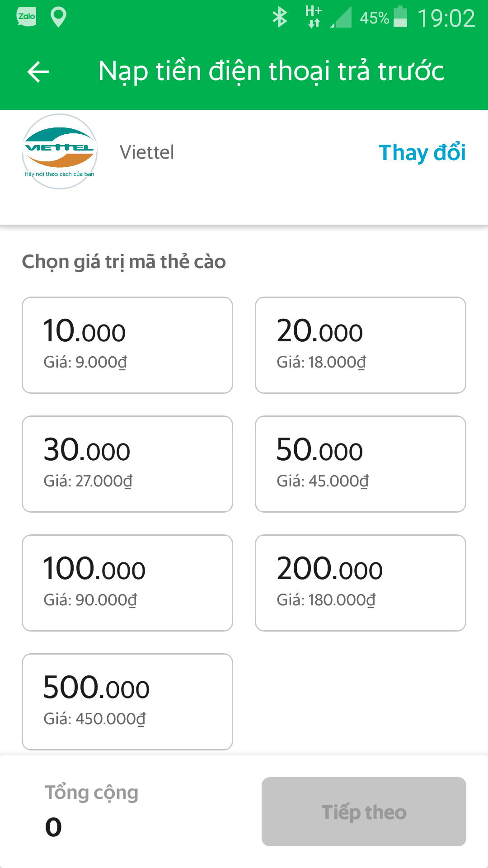Image resolution: width=488 pixels, height=868 pixels.
Task: Tap the Bluetooth status icon
Action: coord(280,17)
